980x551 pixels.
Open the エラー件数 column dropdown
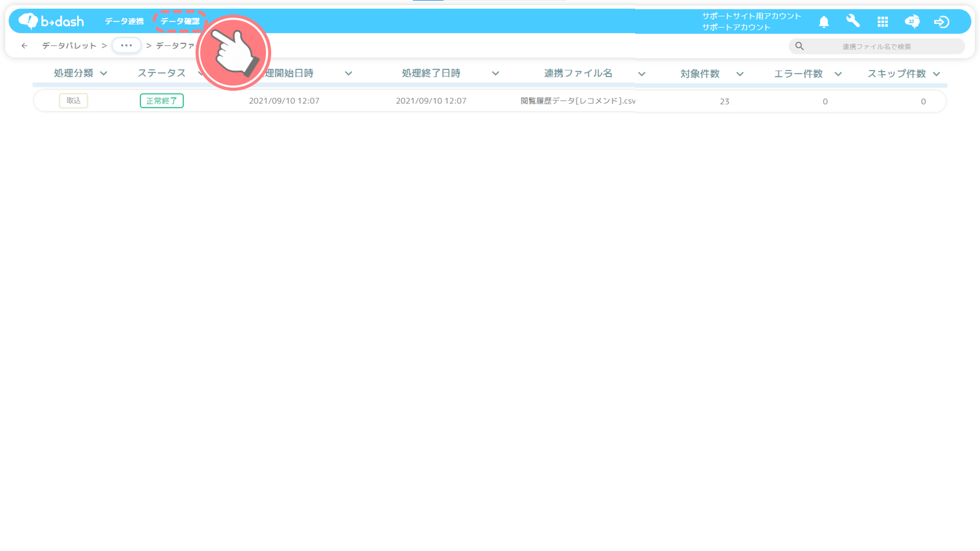(838, 74)
